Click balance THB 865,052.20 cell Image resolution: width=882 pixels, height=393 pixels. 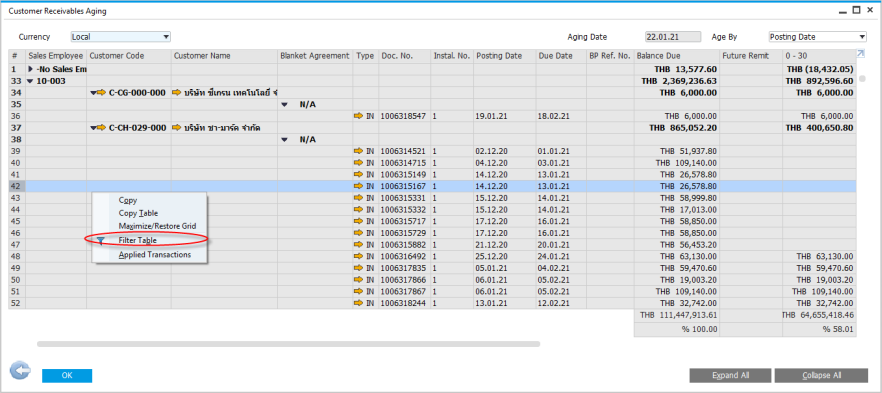[677, 128]
